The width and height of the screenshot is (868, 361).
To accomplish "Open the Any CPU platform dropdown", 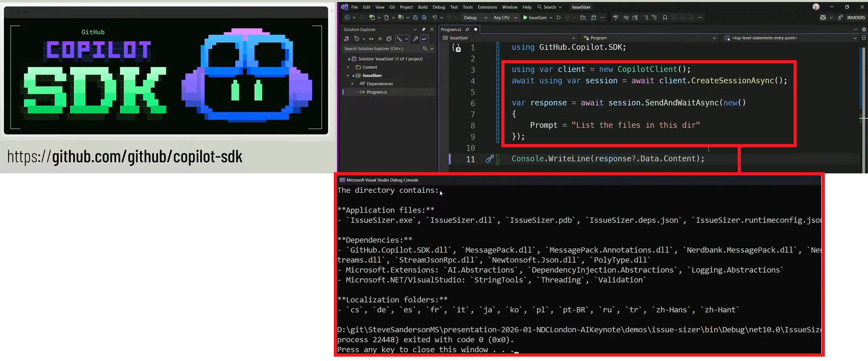I will [506, 17].
